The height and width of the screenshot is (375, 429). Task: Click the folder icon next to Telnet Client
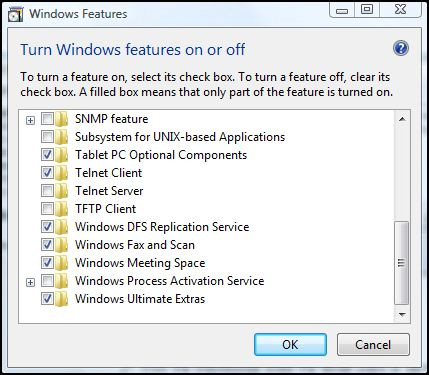(62, 173)
